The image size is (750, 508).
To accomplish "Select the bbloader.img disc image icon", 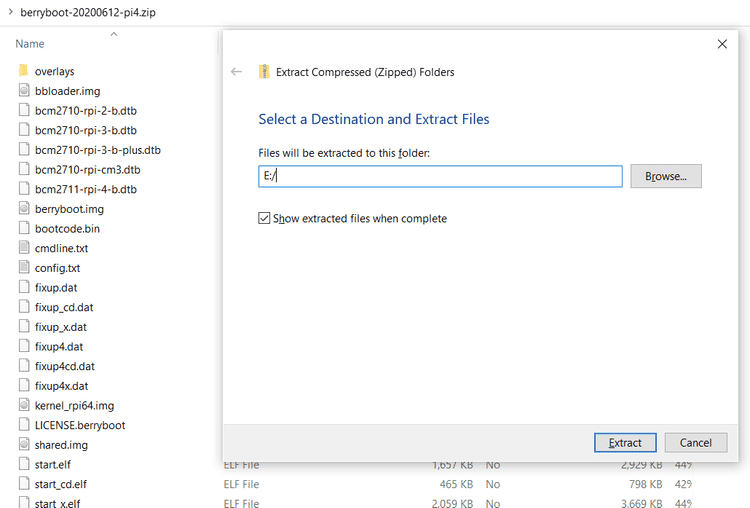I will (25, 91).
